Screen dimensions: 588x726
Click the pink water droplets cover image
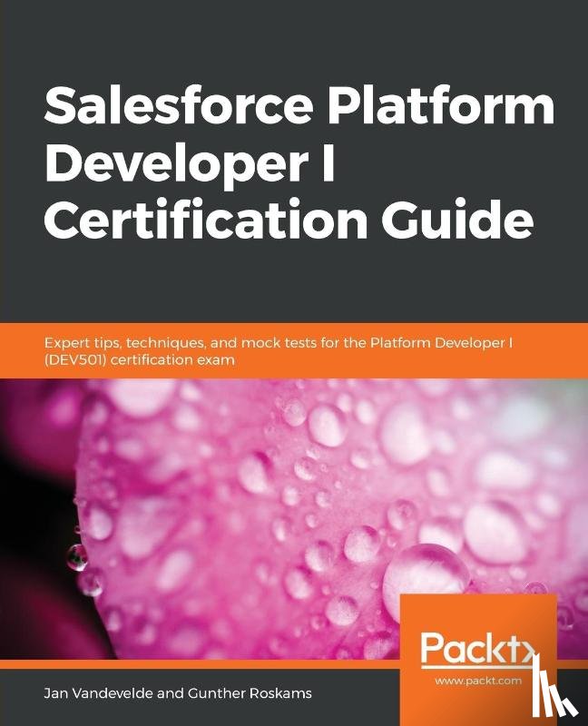(294, 518)
